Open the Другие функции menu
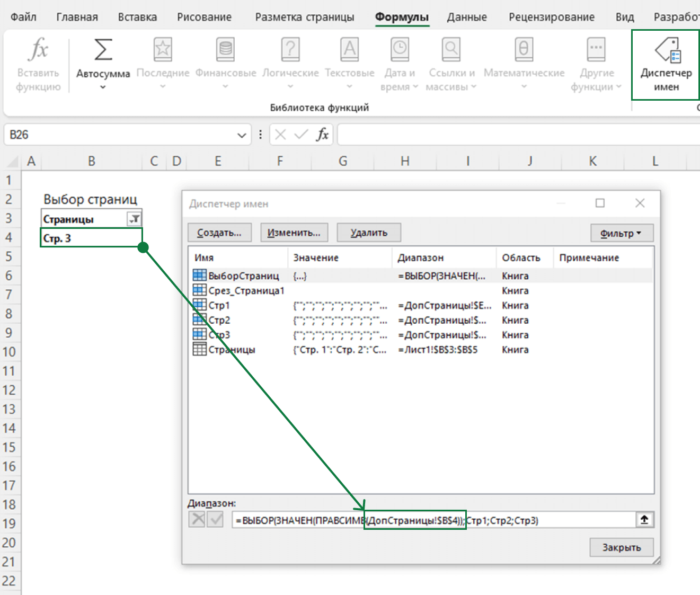 coord(596,65)
